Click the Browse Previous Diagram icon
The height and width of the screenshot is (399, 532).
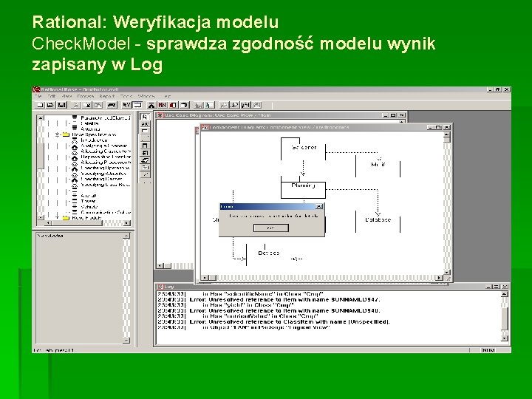(x=209, y=105)
